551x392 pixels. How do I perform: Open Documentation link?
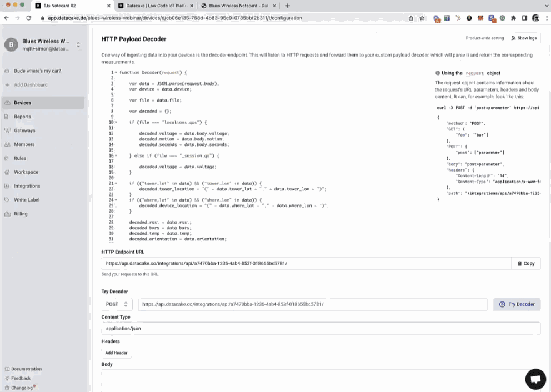[x=26, y=369]
